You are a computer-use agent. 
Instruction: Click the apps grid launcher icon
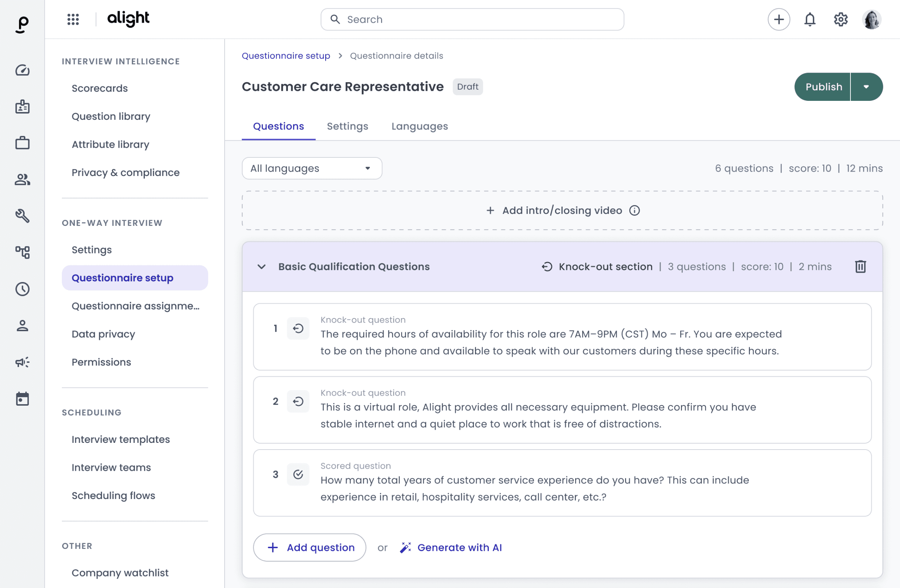pos(73,19)
